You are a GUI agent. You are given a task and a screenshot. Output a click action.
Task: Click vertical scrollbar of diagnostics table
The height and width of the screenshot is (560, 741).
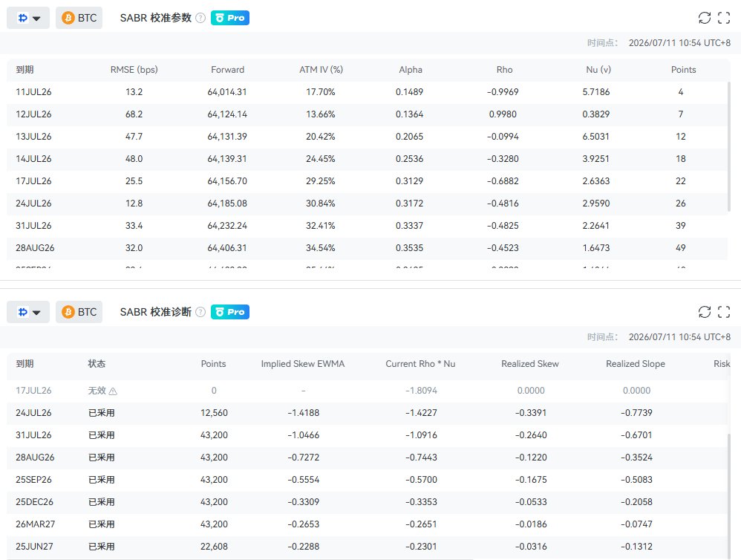pyautogui.click(x=728, y=496)
